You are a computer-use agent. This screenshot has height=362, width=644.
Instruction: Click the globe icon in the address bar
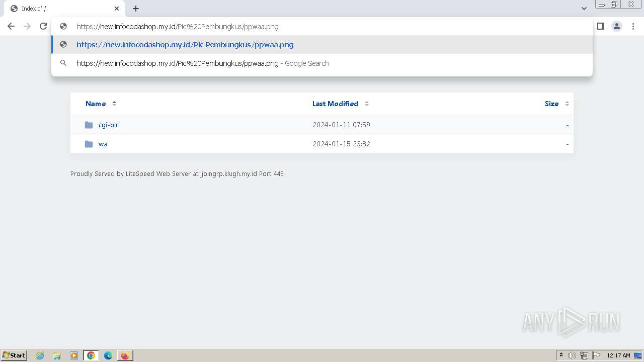coord(63,26)
